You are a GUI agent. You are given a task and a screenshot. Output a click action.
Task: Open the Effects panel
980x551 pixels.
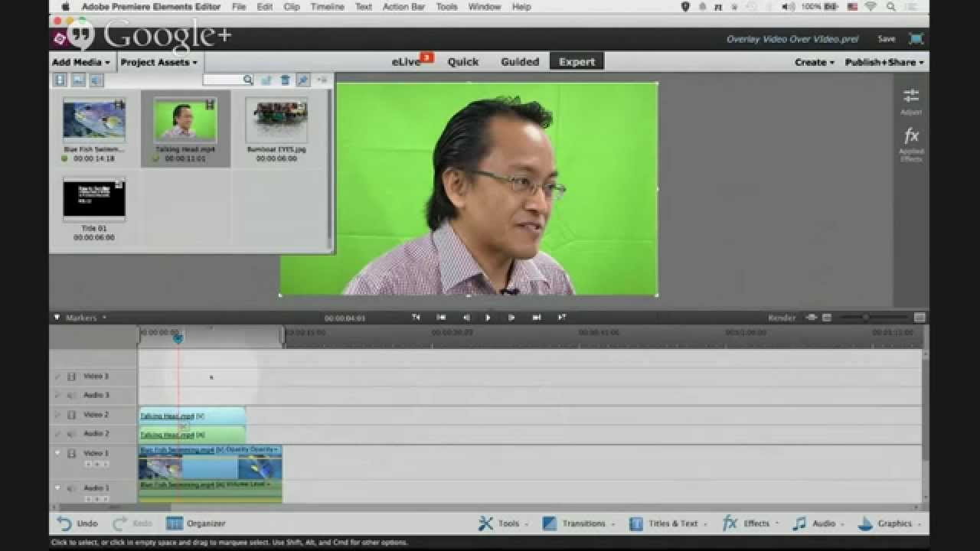coord(750,523)
